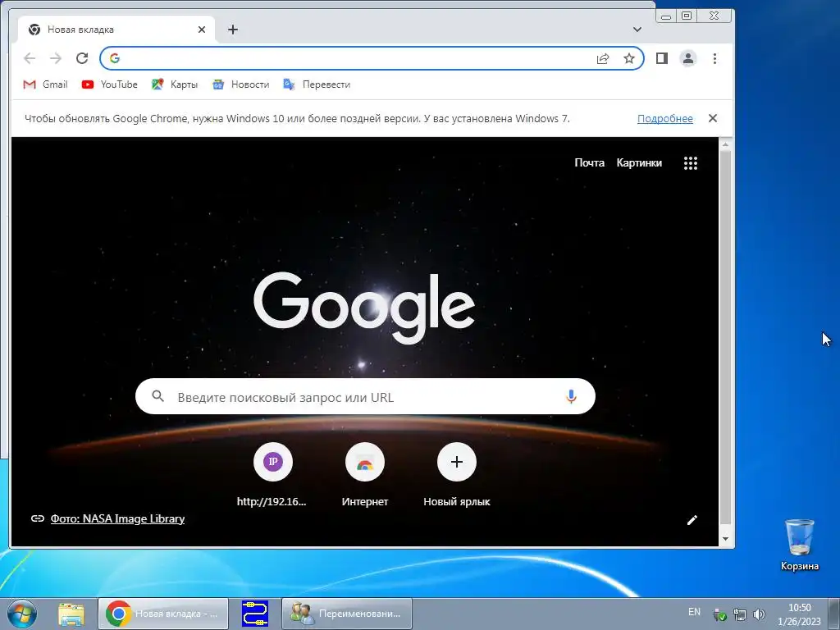Select the Корзина desktop icon
The height and width of the screenshot is (630, 840).
click(x=799, y=545)
